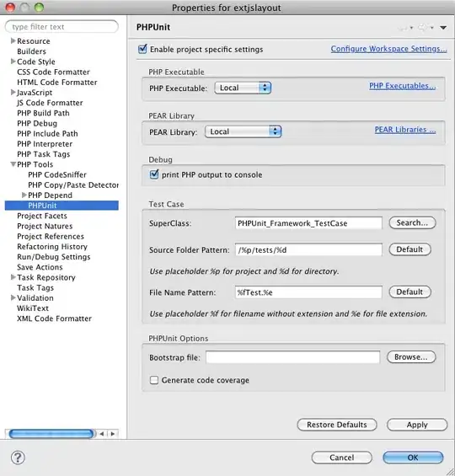The image size is (455, 476).
Task: Reset File Name Pattern with Default button
Action: (409, 291)
